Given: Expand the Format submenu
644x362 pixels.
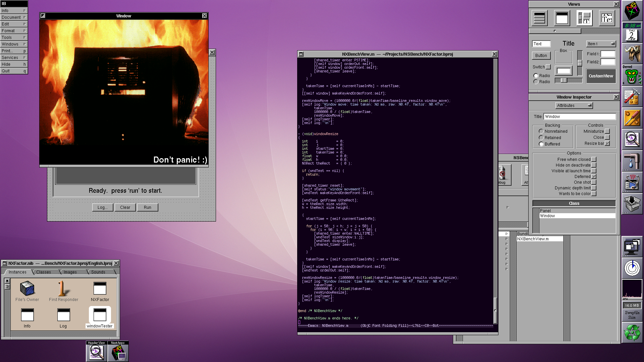Looking at the screenshot, I should tap(14, 31).
